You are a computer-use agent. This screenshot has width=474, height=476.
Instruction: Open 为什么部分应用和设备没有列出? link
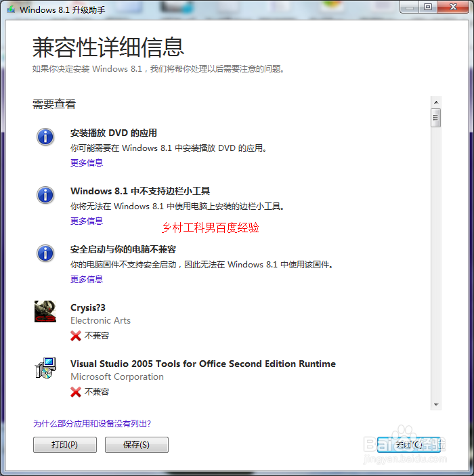tap(92, 423)
